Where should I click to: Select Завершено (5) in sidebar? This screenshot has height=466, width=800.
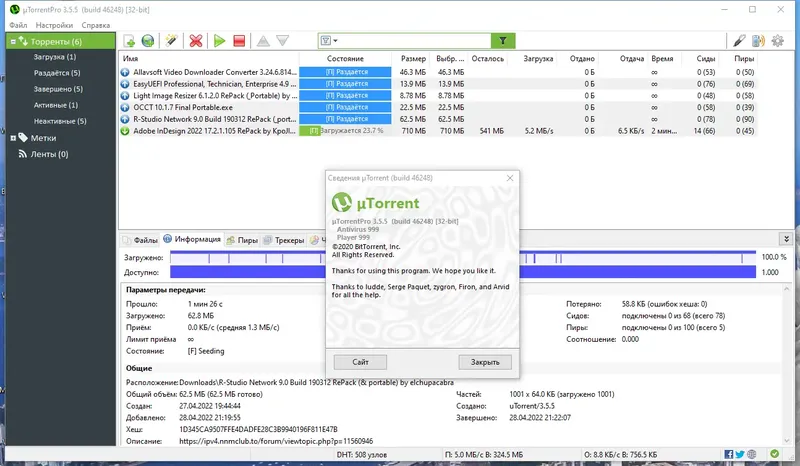pos(58,89)
